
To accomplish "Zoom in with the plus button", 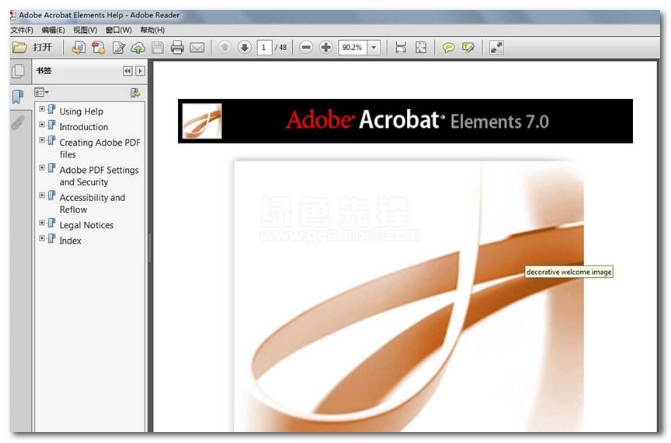I will point(326,47).
